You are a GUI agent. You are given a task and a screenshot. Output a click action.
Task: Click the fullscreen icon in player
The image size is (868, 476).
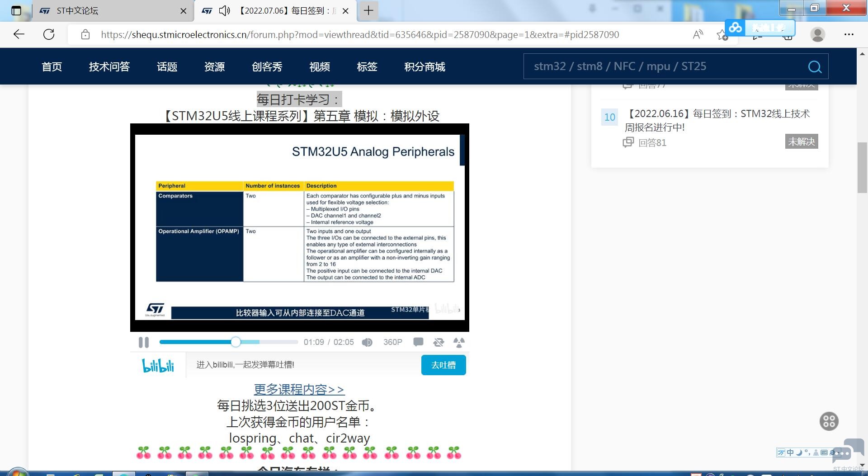point(459,342)
